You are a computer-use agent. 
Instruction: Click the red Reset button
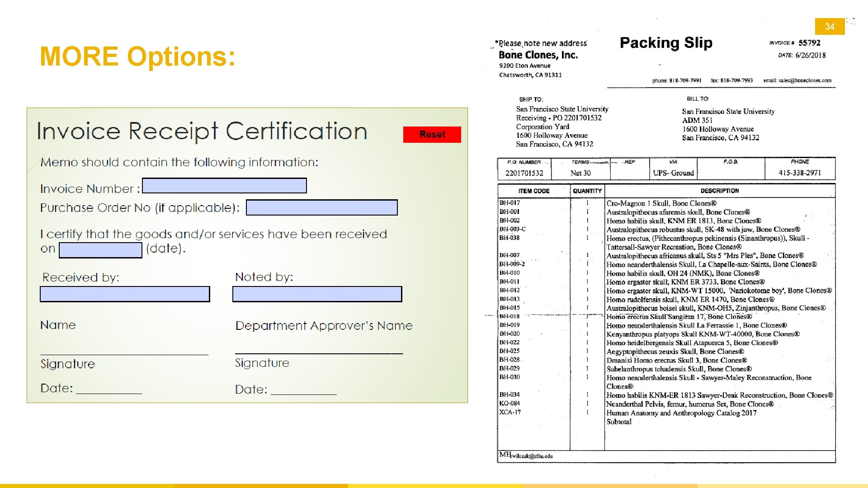click(432, 135)
